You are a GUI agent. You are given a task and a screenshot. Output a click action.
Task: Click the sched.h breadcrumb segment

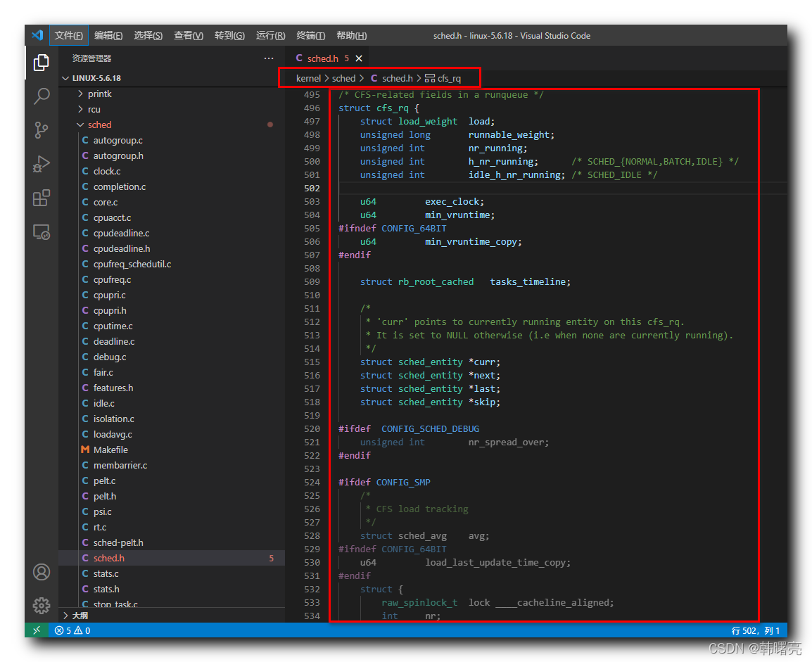391,78
